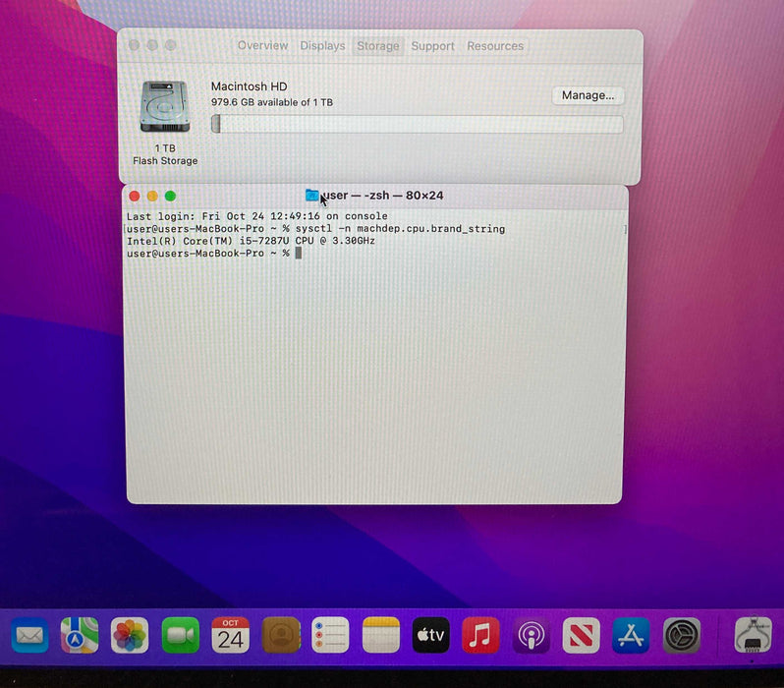
Task: Open Music app in Dock
Action: (480, 636)
